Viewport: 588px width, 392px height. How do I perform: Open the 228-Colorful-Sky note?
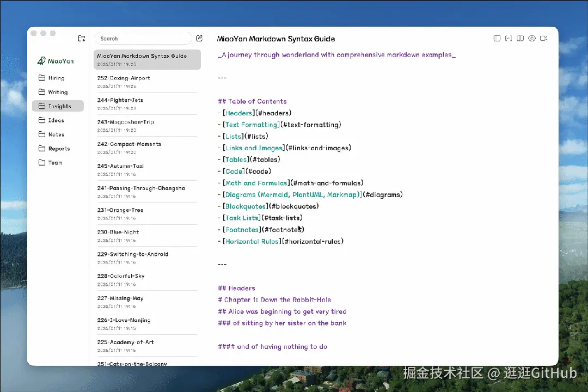click(147, 280)
